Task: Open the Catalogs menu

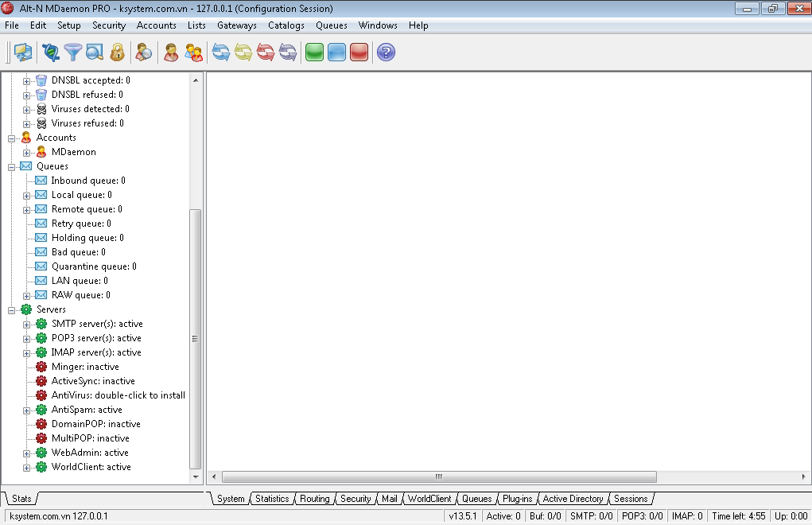Action: pos(286,25)
